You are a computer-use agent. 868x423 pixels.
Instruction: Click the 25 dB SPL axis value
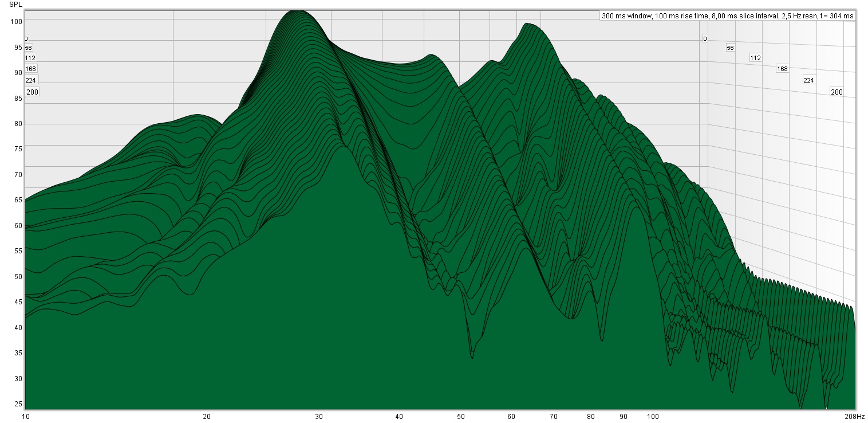tap(18, 404)
